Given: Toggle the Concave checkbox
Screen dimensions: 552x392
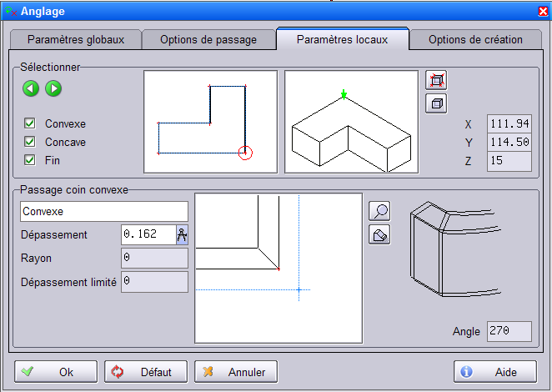Looking at the screenshot, I should click(x=30, y=142).
